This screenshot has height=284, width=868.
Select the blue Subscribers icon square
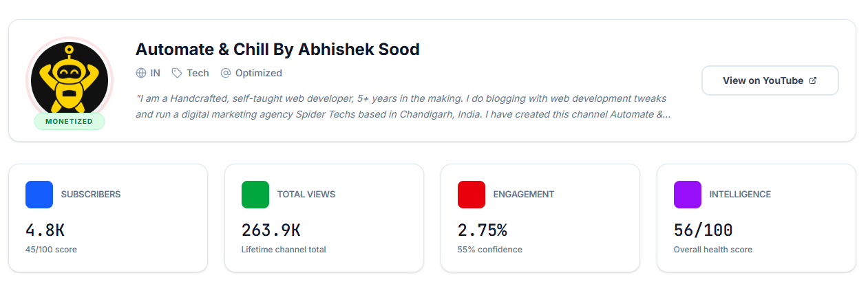[39, 195]
